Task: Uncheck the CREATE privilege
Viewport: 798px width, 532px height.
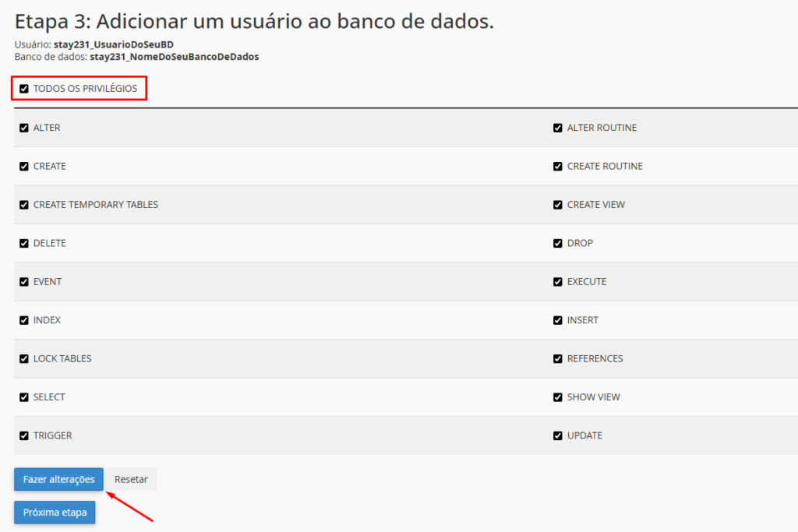Action: point(24,166)
